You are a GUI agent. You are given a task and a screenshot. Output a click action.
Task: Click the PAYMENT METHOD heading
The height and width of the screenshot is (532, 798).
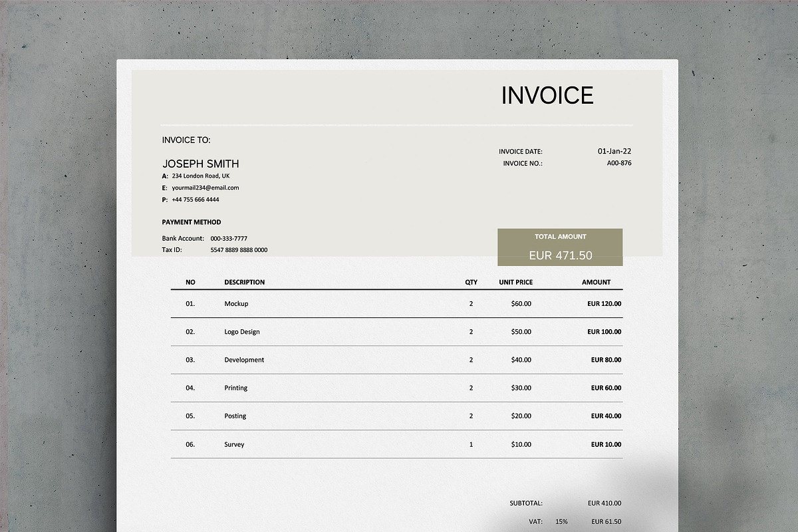tap(192, 222)
